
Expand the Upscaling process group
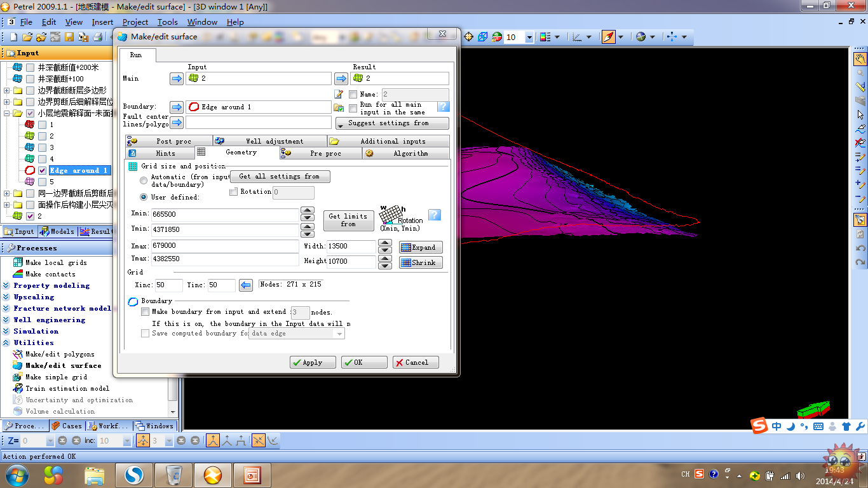point(6,297)
